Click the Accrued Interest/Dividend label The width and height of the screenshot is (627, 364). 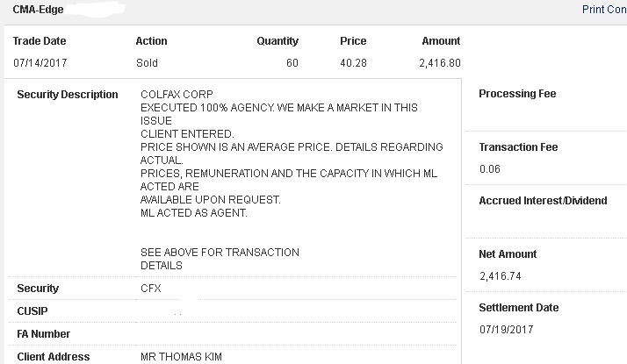[x=543, y=201]
